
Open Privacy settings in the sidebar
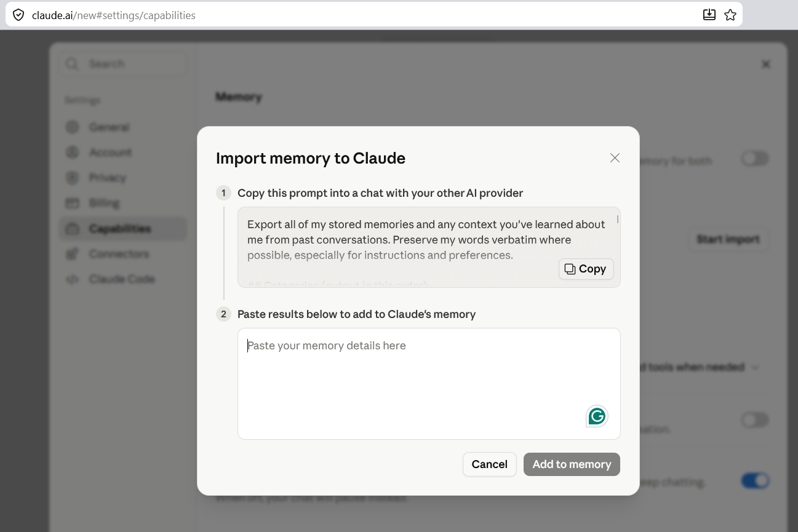coord(123,178)
